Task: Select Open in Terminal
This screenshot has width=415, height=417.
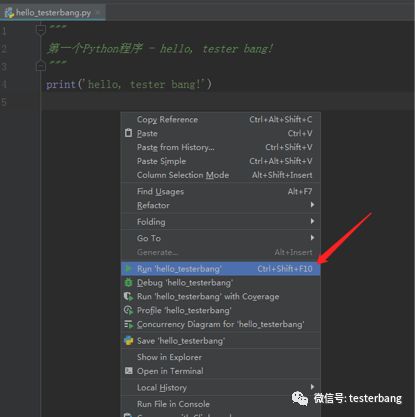Action: (x=220, y=371)
